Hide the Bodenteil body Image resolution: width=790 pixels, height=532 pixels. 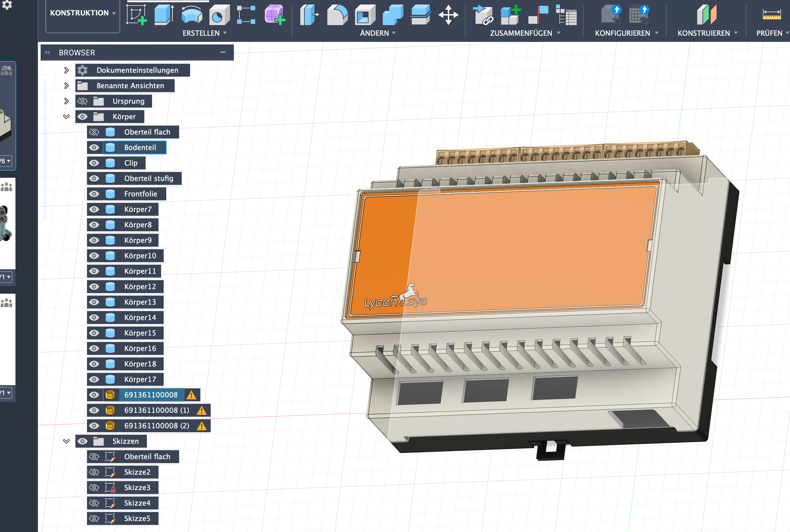(94, 147)
